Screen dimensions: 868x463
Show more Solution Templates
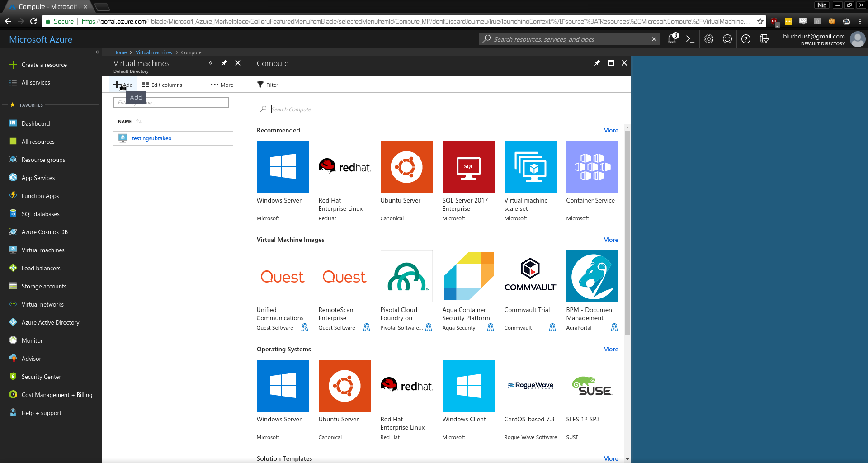point(610,458)
